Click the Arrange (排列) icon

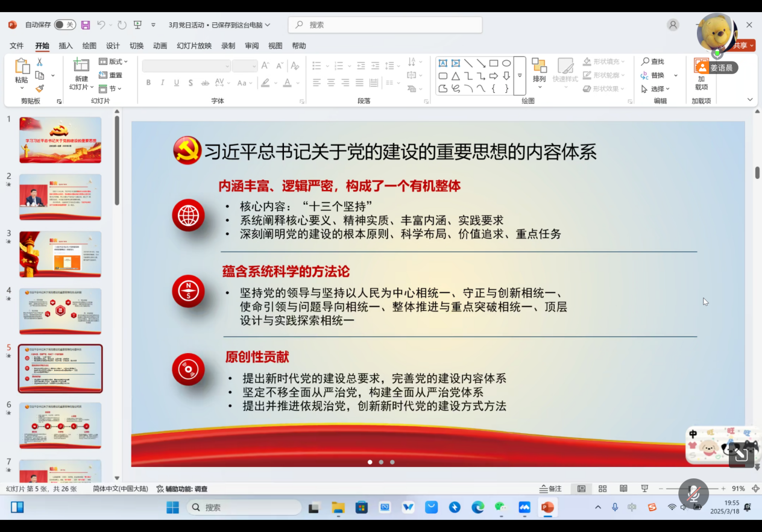[539, 71]
